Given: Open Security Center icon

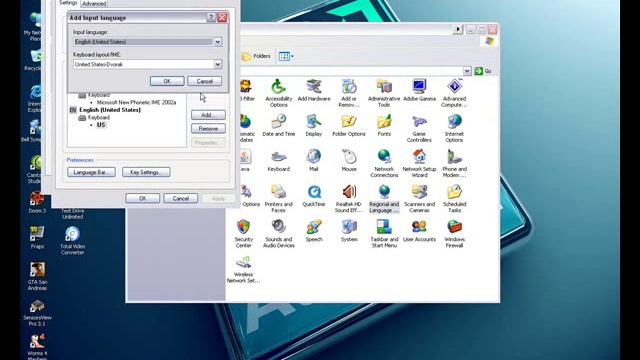Looking at the screenshot, I should tap(243, 233).
